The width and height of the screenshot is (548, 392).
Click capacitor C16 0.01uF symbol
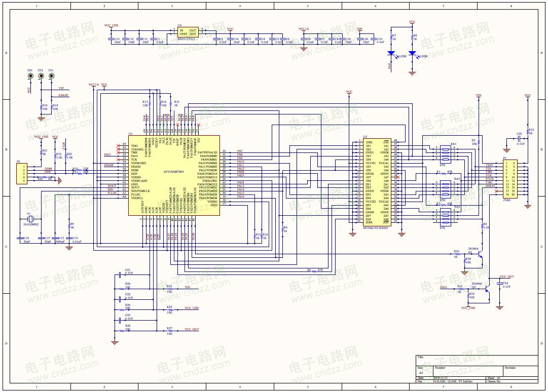(x=69, y=238)
